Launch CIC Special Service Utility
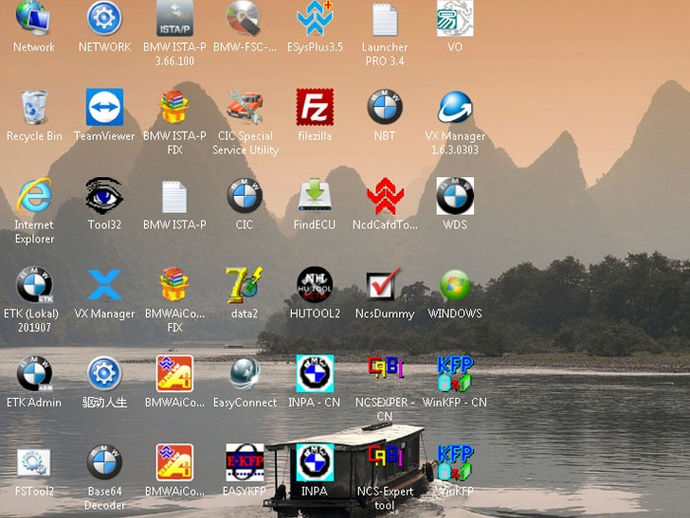Viewport: 690px width, 518px height. click(x=245, y=107)
